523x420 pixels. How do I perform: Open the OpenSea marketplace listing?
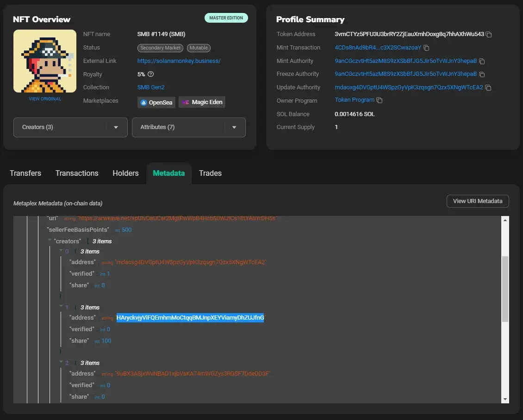coord(156,102)
